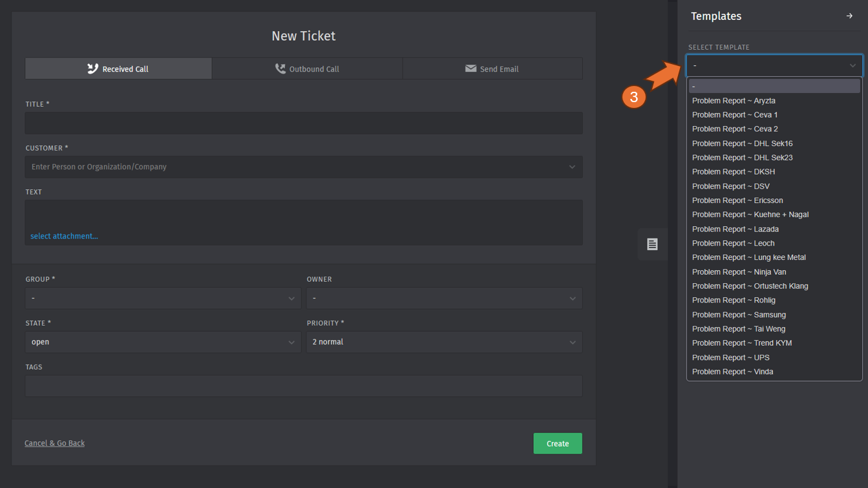Pick Problem Report ~ Ninja Van template
Viewport: 868px width, 488px height.
click(739, 272)
